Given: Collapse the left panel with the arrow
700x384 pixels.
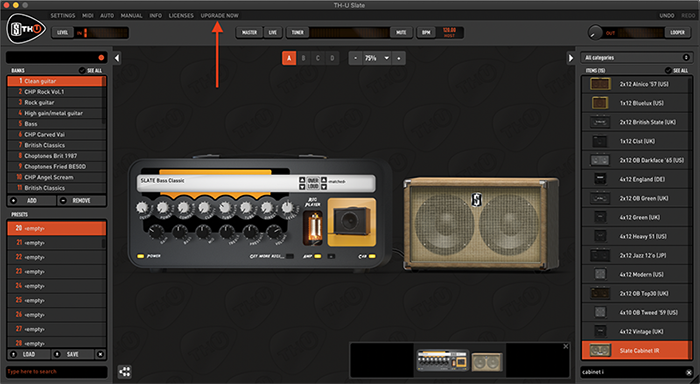Looking at the screenshot, I should [x=117, y=58].
